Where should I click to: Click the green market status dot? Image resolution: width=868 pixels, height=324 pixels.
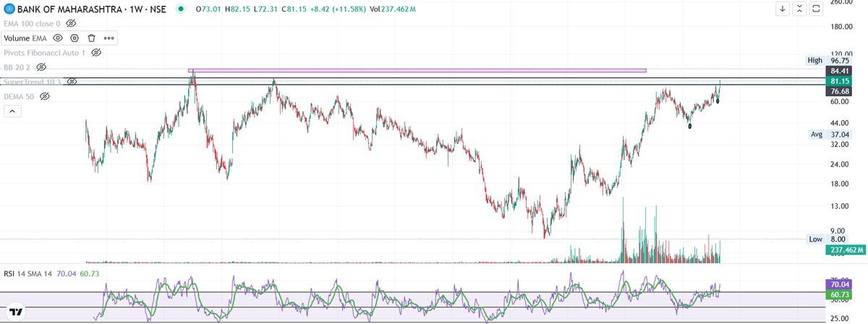pos(179,9)
